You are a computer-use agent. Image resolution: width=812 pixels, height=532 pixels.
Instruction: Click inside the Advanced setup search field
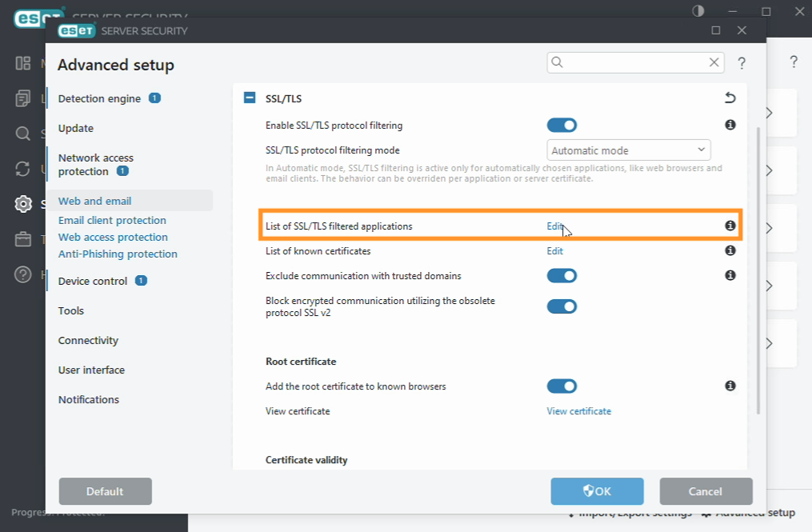pyautogui.click(x=635, y=62)
